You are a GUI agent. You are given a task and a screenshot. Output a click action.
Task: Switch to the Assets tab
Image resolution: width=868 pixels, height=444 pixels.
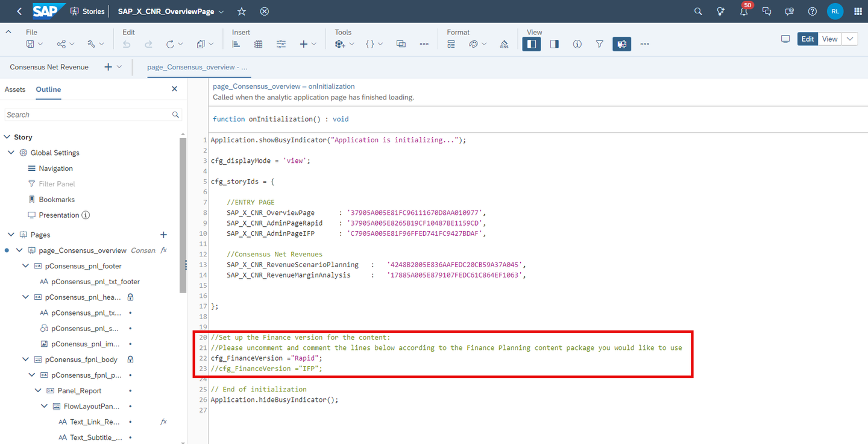(x=15, y=89)
